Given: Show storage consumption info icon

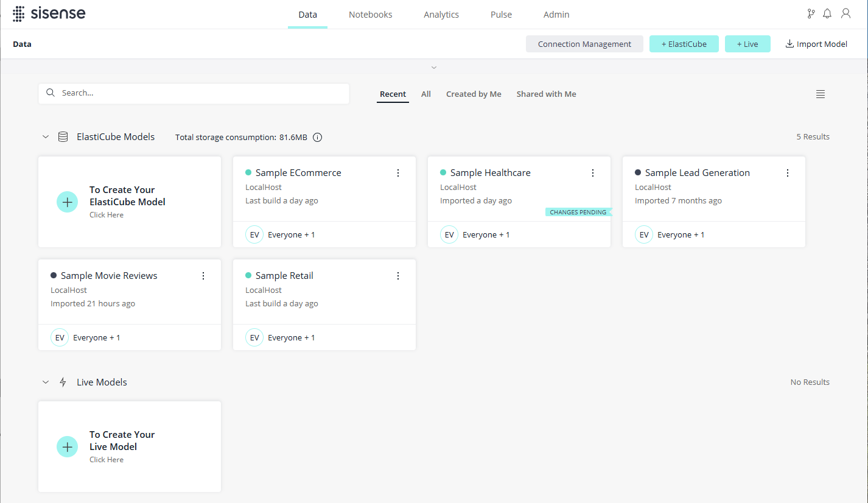Looking at the screenshot, I should tap(317, 137).
